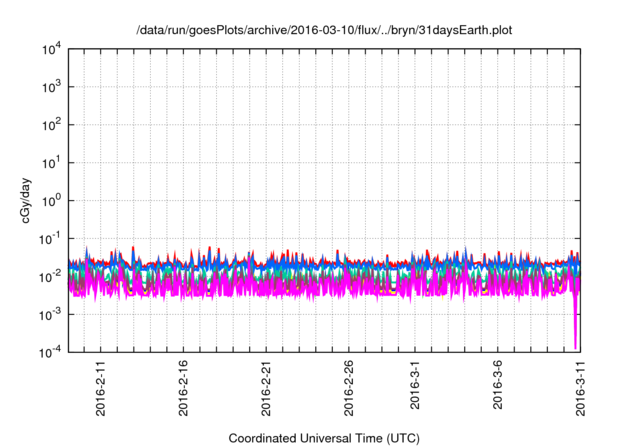This screenshot has width=640, height=448.
Task: Click the Coordinated Universal Time axis label
Action: 324,438
